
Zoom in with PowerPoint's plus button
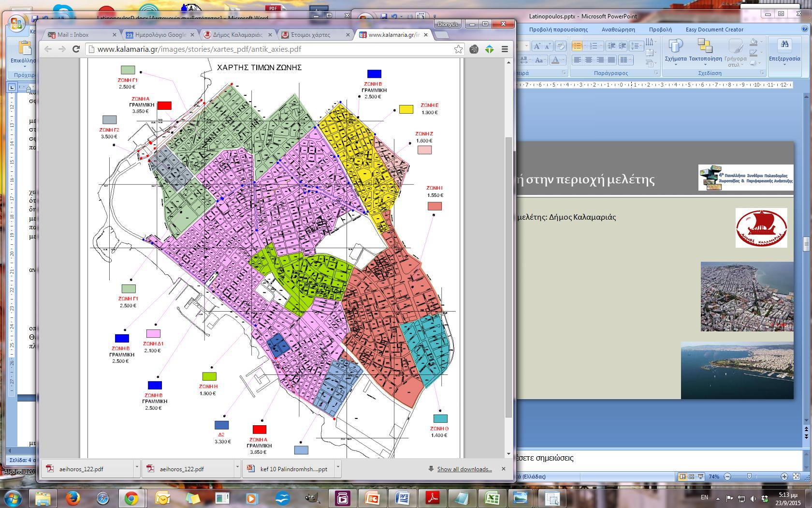click(784, 477)
